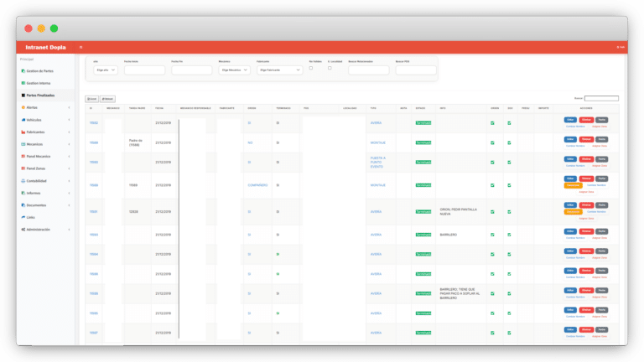Focus the Fecha Fin input field

tap(192, 70)
